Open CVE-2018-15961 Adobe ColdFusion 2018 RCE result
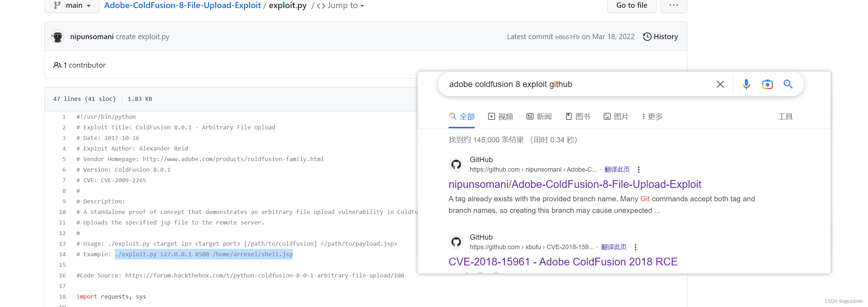 coord(563,262)
